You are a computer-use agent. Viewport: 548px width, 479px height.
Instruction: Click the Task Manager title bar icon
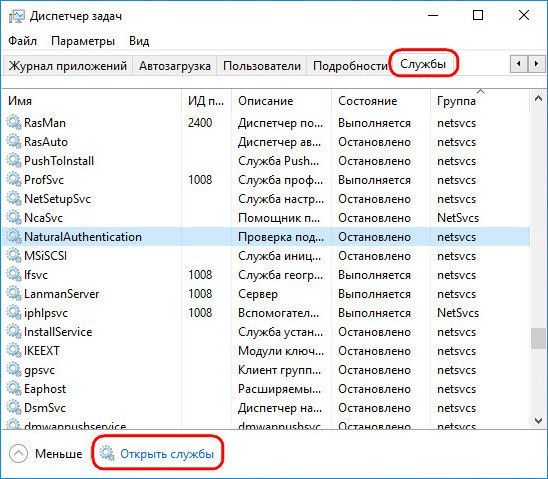click(x=17, y=16)
